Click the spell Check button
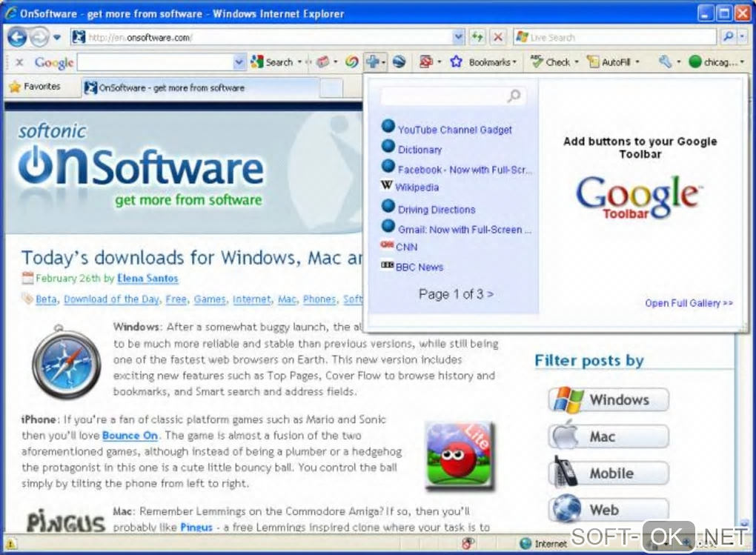The height and width of the screenshot is (555, 756). click(551, 62)
